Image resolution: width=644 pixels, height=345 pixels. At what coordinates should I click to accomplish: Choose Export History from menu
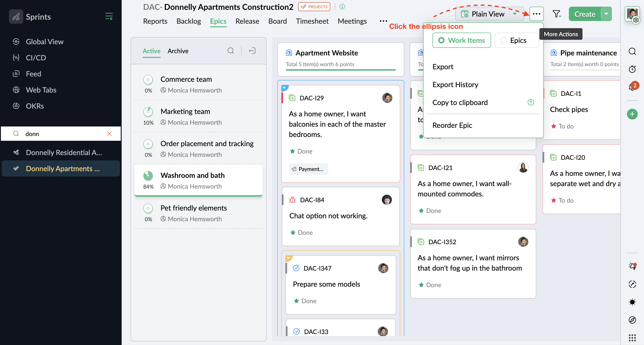455,85
